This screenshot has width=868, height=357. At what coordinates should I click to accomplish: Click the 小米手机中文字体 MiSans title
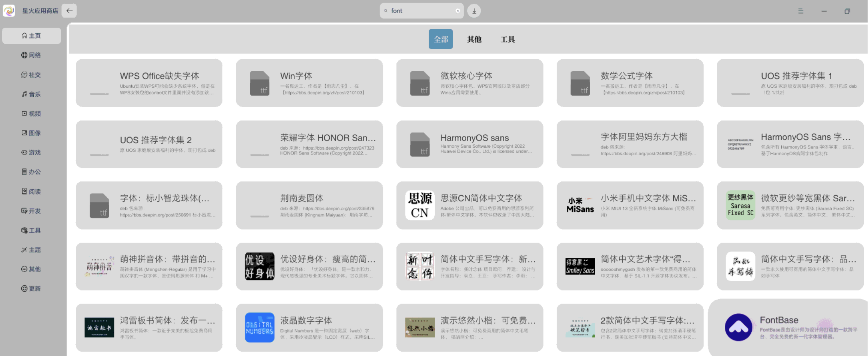[648, 198]
